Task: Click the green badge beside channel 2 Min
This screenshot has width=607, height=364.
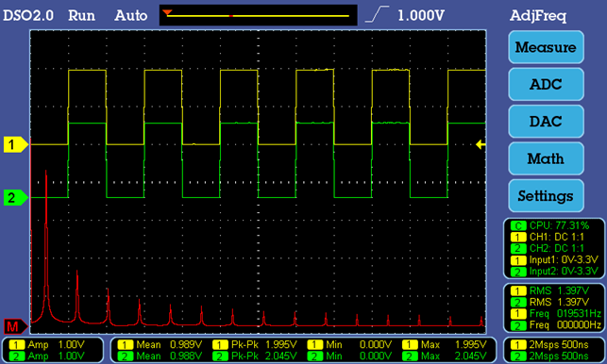Action: (x=314, y=356)
